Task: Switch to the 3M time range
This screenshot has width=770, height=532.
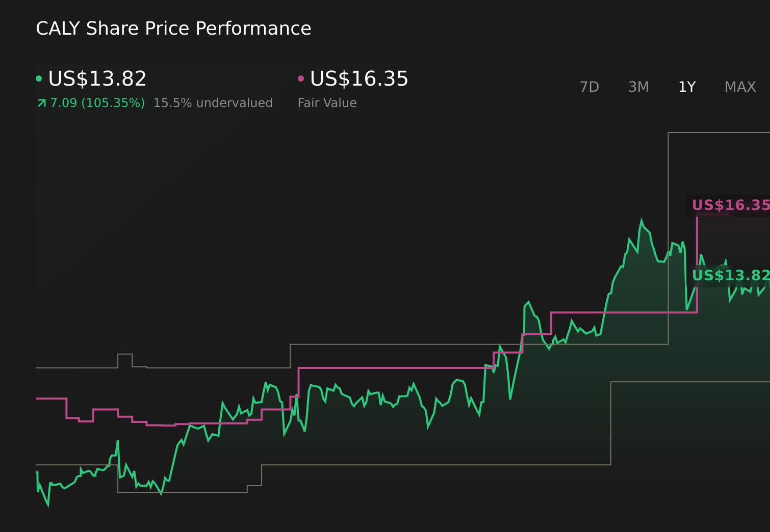Action: [x=638, y=87]
